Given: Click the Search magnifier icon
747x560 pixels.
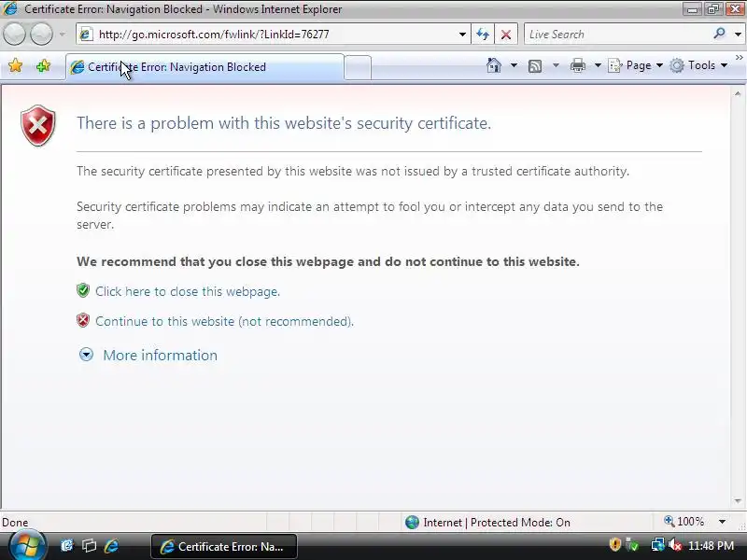Looking at the screenshot, I should point(719,34).
